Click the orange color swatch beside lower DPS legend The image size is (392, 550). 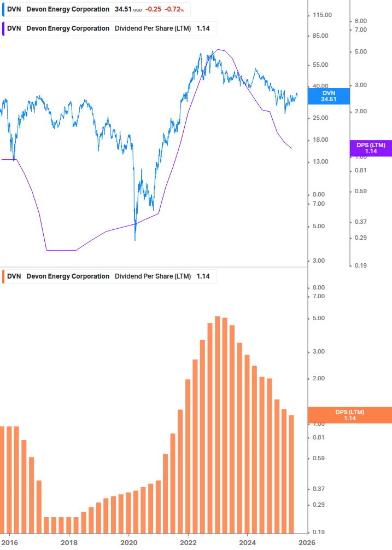3,276
